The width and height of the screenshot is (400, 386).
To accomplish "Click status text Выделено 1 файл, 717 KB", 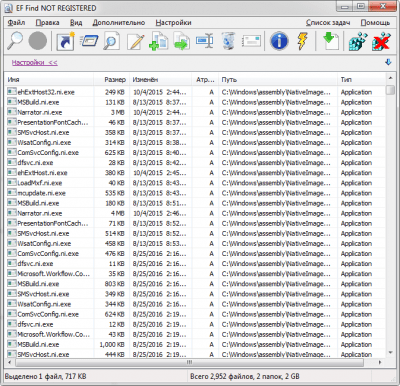I will [x=45, y=376].
